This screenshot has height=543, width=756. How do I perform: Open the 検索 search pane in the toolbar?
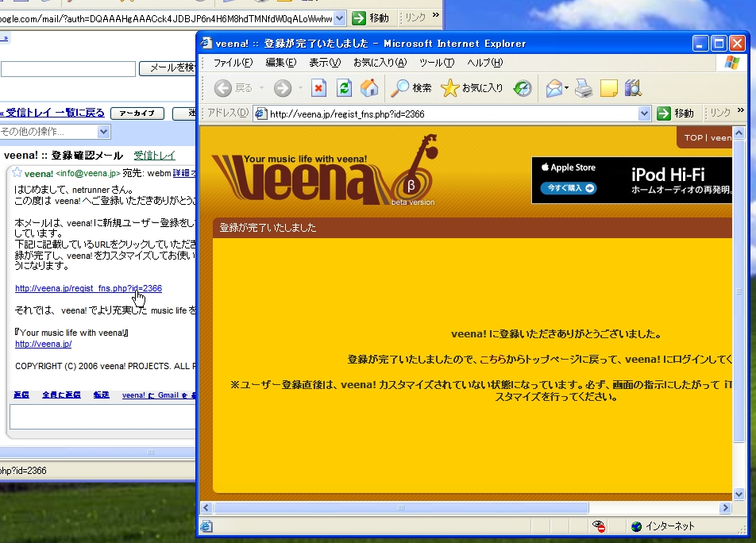coord(411,88)
